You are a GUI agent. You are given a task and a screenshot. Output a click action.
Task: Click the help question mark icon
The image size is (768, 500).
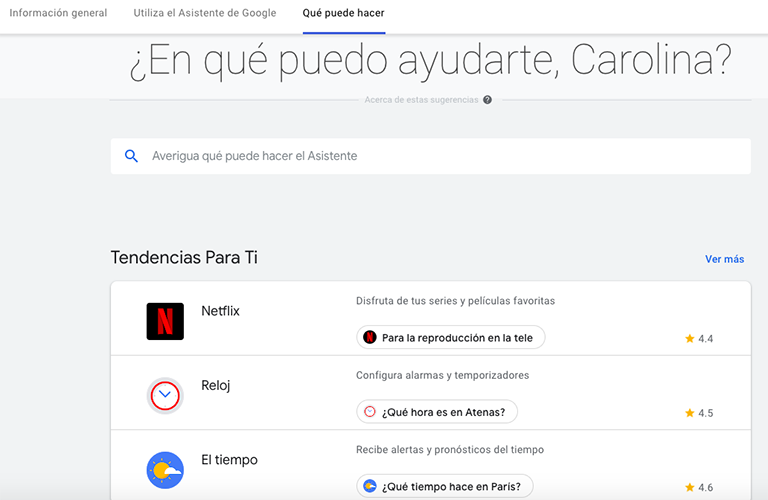tap(487, 100)
